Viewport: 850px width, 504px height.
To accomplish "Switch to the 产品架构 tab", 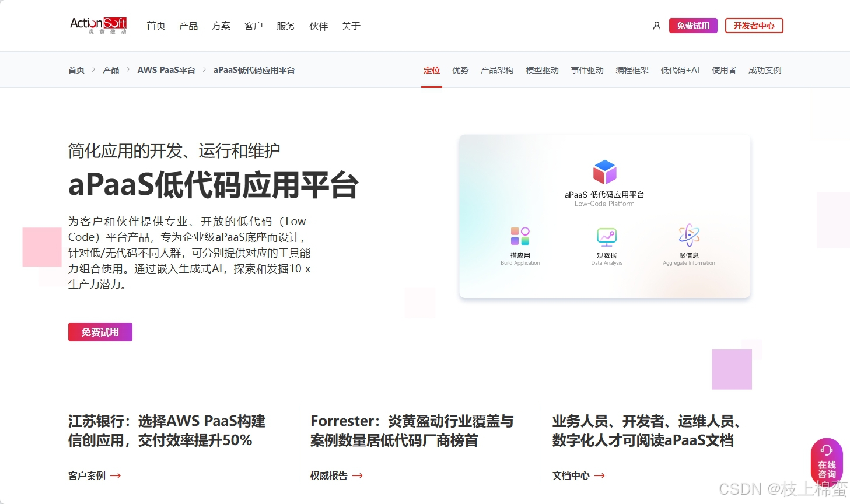I will tap(497, 70).
